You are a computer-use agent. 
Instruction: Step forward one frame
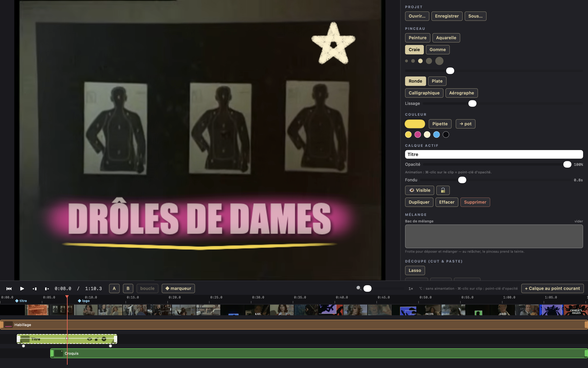(47, 289)
